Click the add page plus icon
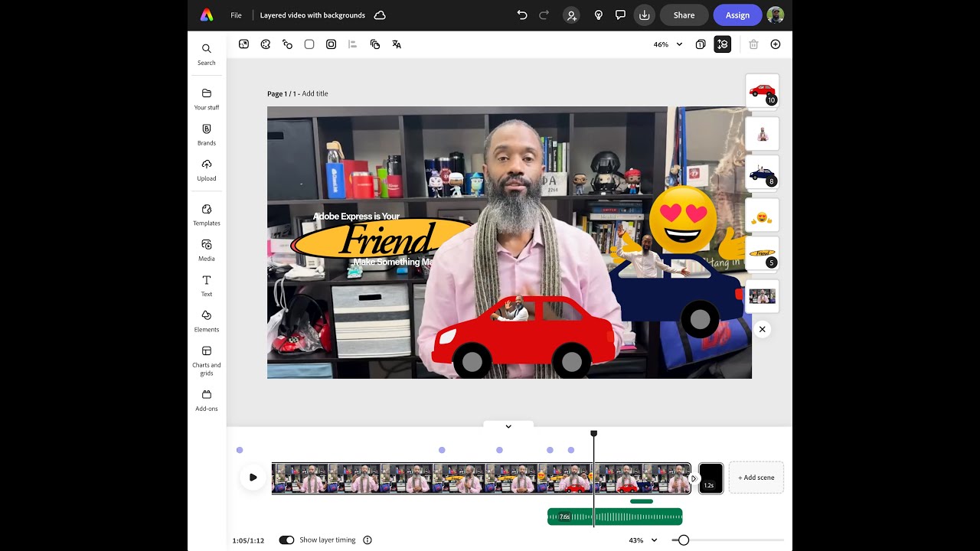The image size is (980, 551). click(x=776, y=44)
